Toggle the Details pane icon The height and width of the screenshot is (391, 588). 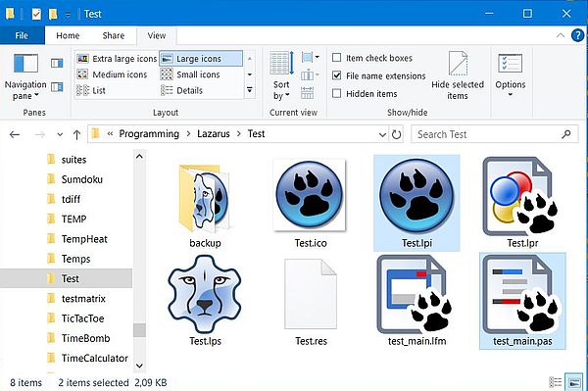coord(57,87)
